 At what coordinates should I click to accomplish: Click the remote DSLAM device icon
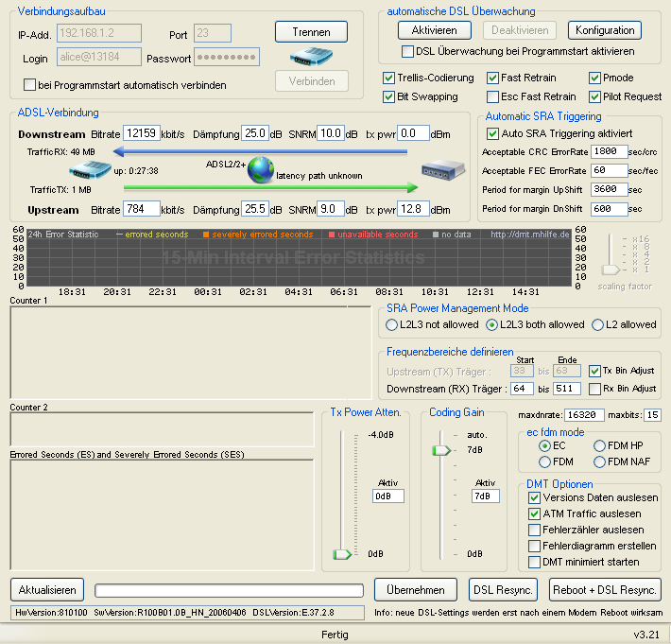(444, 171)
